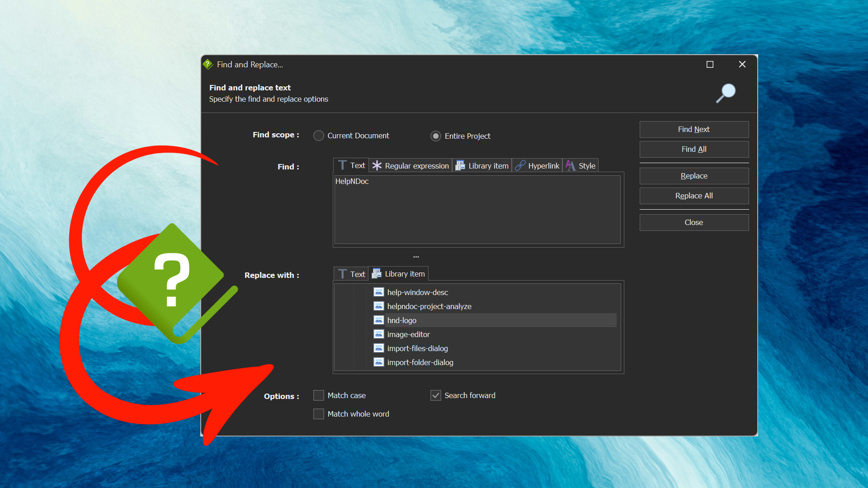Select the image-editor library item
Viewport: 868px width, 488px height.
tap(408, 334)
